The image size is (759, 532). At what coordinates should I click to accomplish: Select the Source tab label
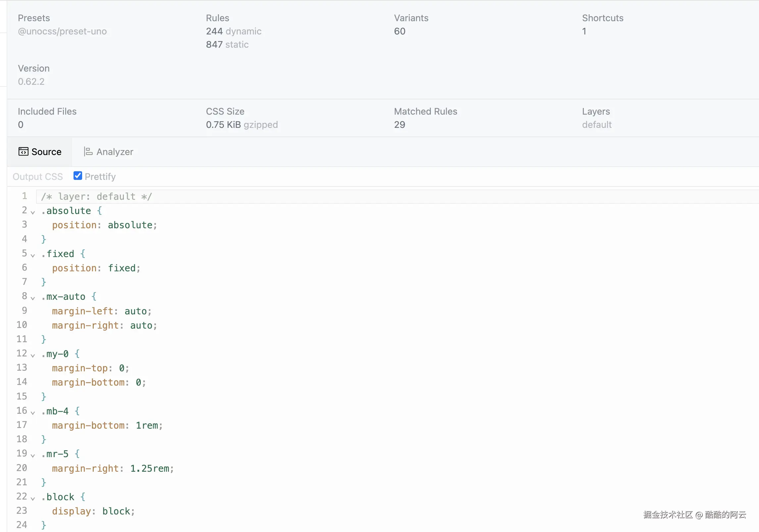(46, 152)
